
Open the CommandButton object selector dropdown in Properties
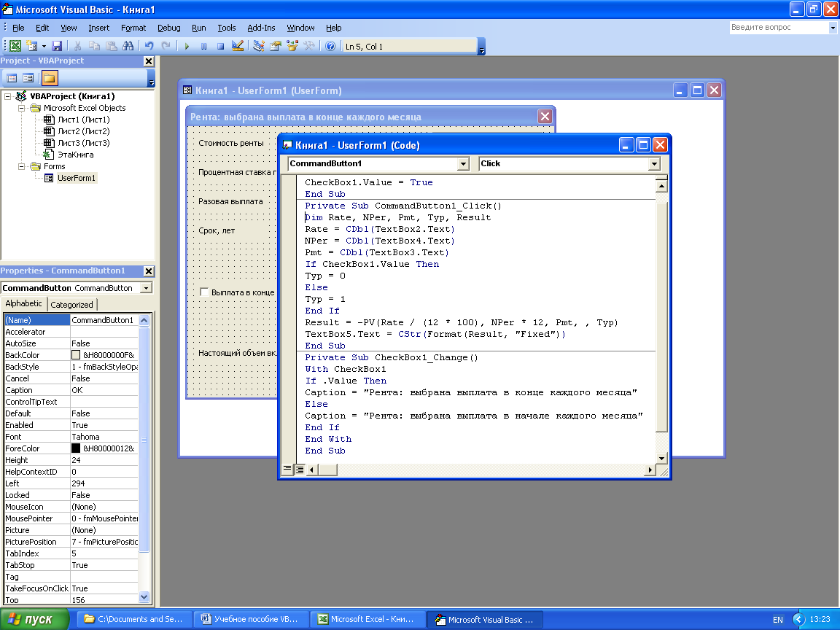[x=146, y=288]
